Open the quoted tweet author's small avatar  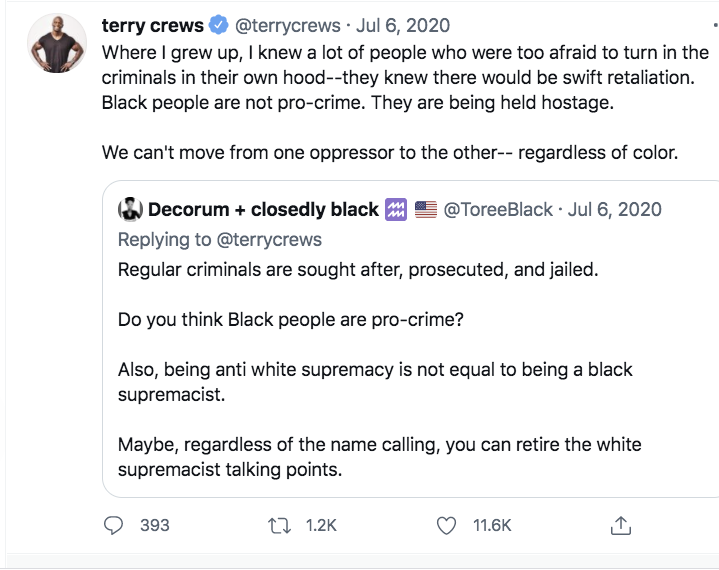(130, 210)
